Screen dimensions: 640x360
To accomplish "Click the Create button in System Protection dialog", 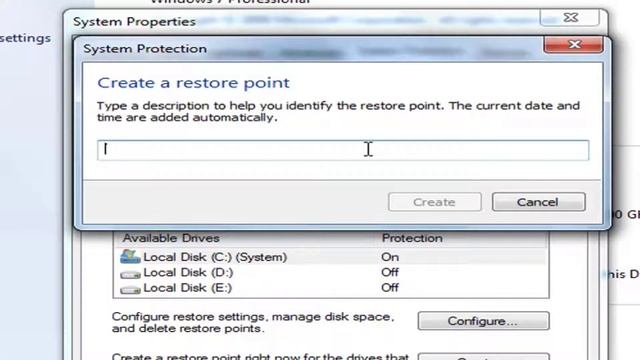I will pos(435,202).
